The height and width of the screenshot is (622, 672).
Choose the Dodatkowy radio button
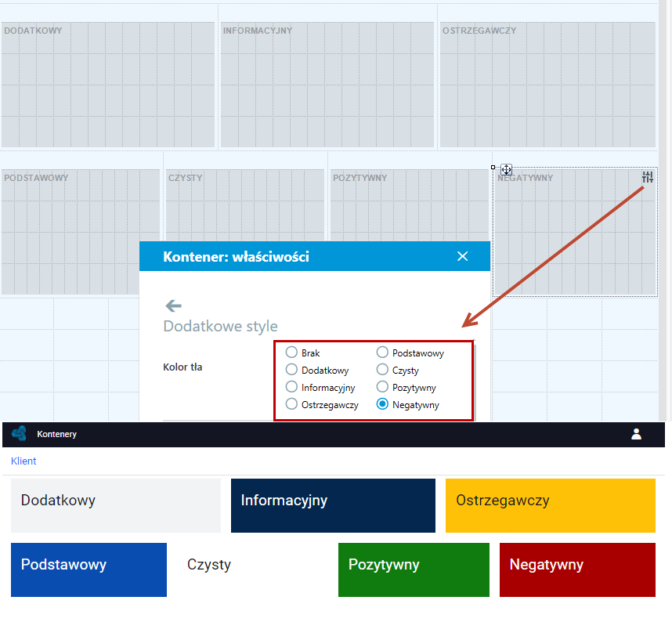291,370
